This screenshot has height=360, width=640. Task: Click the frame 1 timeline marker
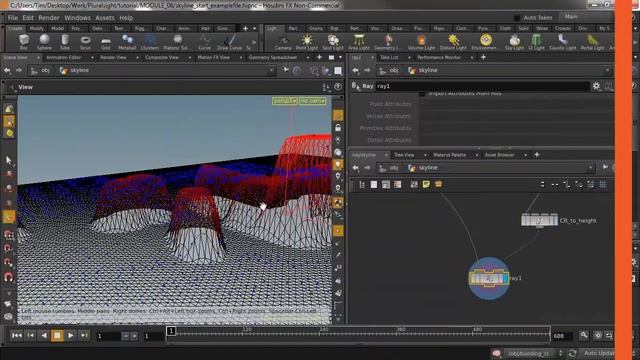click(x=171, y=331)
